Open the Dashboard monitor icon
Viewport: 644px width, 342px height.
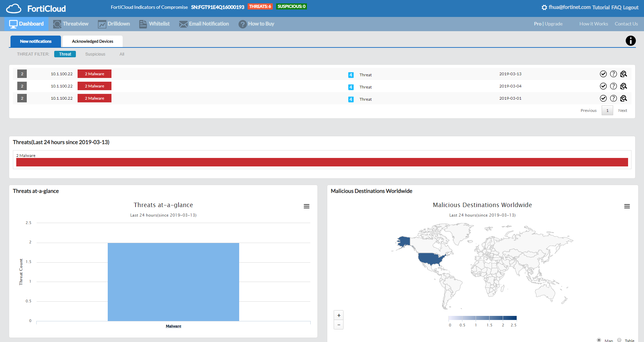click(13, 24)
